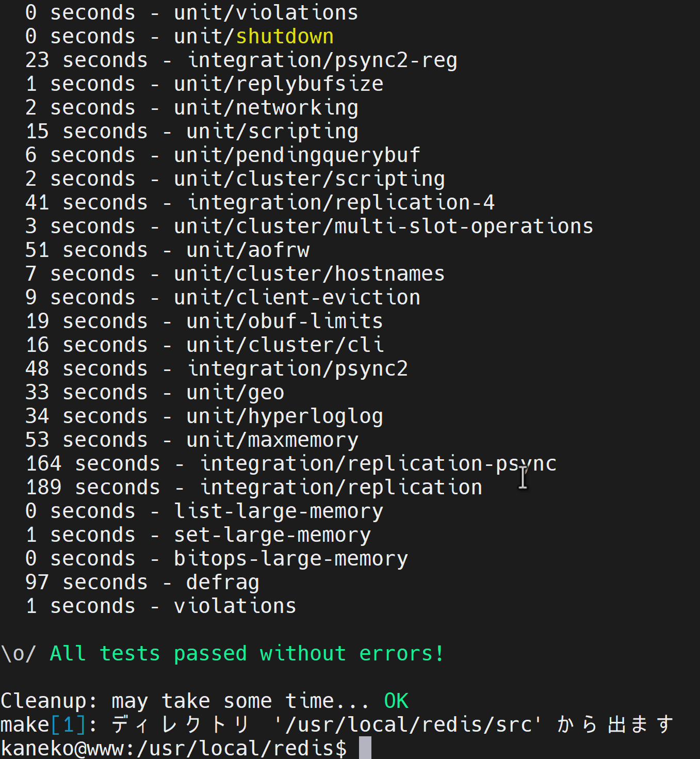Click the green OK after Cleanup
700x759 pixels.
pyautogui.click(x=396, y=701)
